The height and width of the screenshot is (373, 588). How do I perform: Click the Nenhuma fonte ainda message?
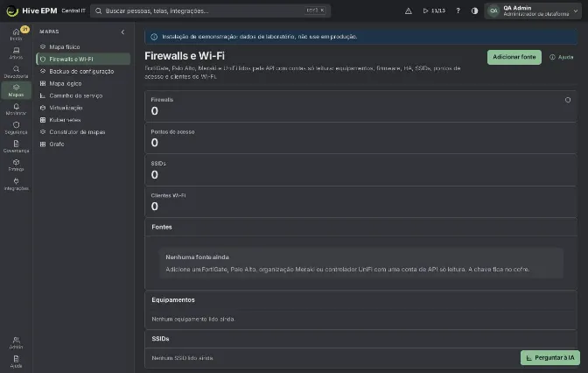pyautogui.click(x=197, y=257)
